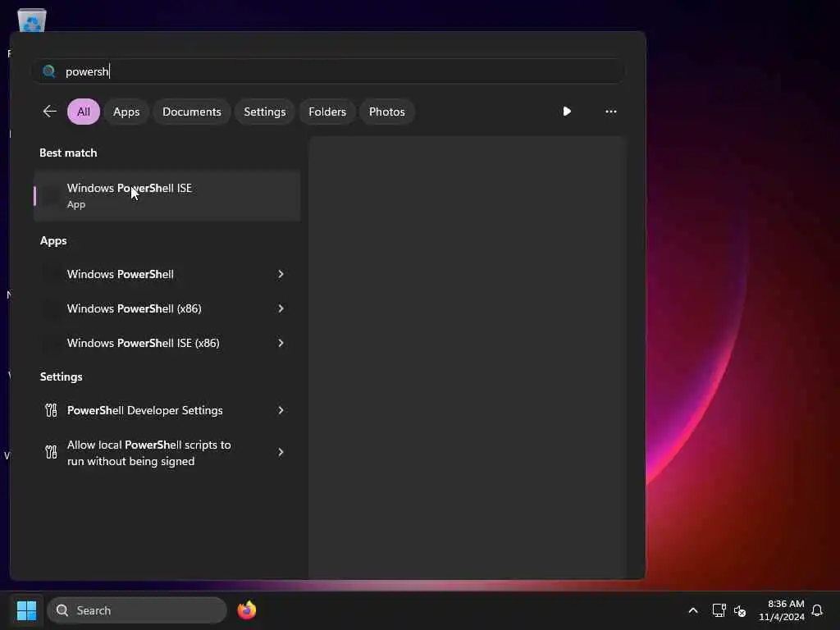Switch to the Photos filter tab

[387, 112]
